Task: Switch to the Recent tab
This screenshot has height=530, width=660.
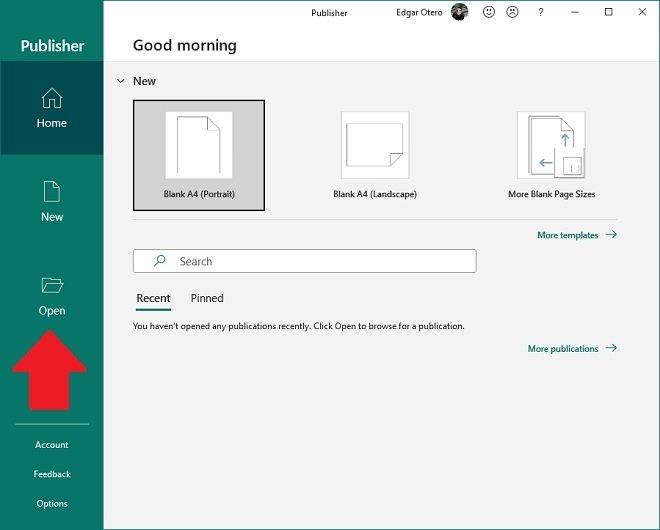Action: point(153,298)
